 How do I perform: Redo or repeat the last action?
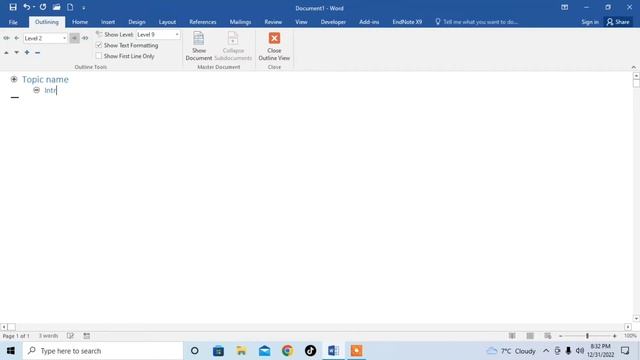click(x=43, y=7)
